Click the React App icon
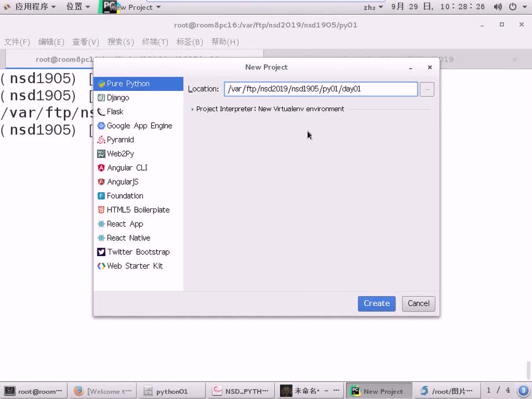The height and width of the screenshot is (399, 532). 101,224
